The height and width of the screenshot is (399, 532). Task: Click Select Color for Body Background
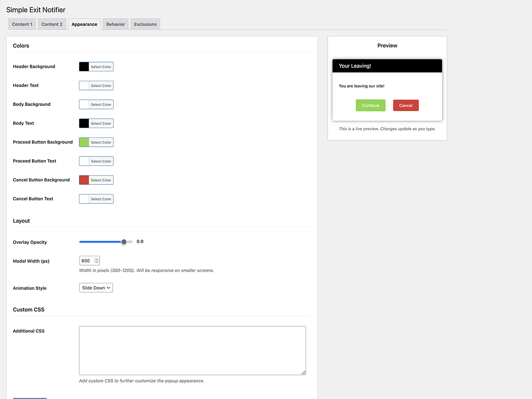(101, 105)
